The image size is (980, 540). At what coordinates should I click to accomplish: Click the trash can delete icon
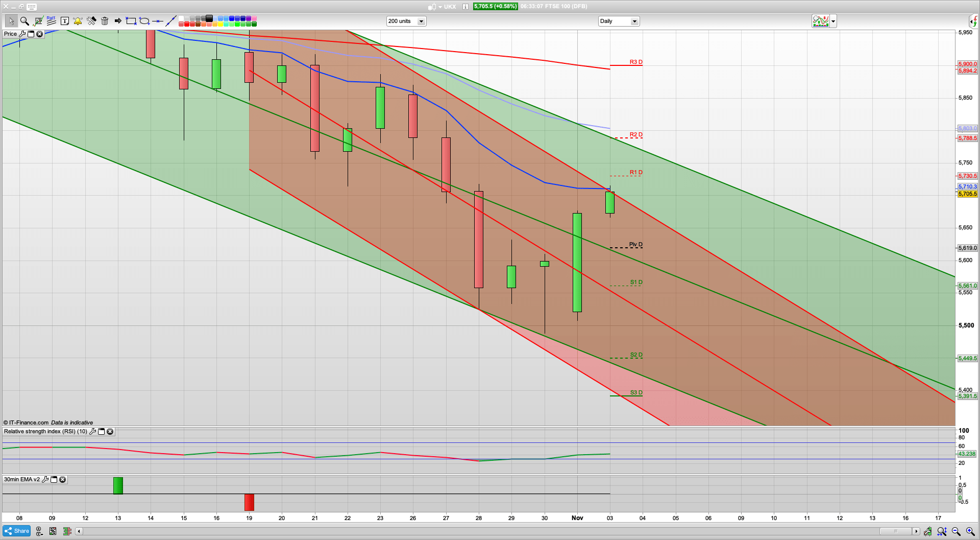tap(105, 21)
